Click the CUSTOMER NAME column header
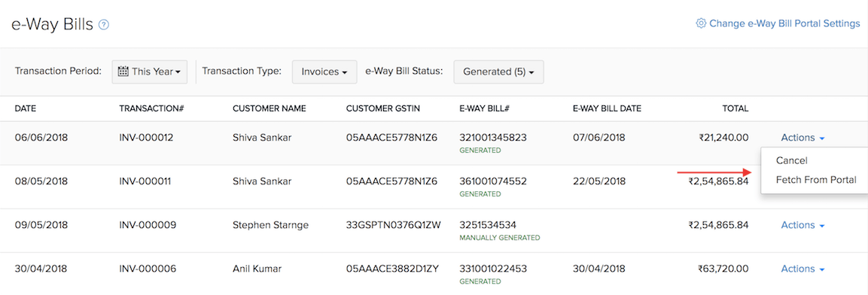The height and width of the screenshot is (295, 868). click(269, 108)
